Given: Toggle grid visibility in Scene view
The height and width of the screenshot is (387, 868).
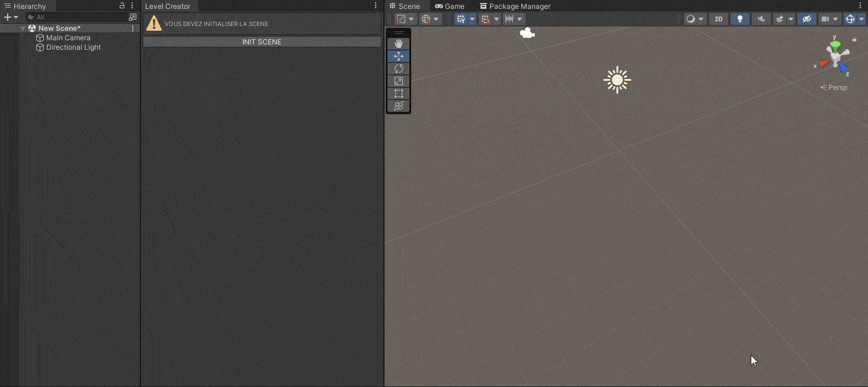Looking at the screenshot, I should point(461,19).
